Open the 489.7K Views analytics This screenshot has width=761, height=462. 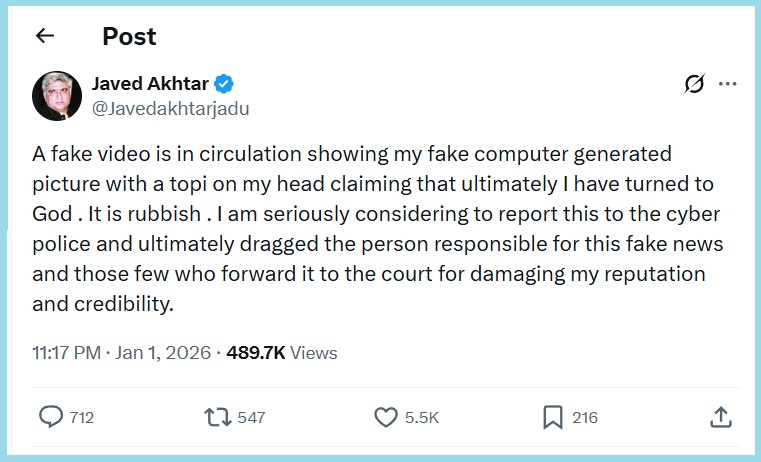pos(282,353)
